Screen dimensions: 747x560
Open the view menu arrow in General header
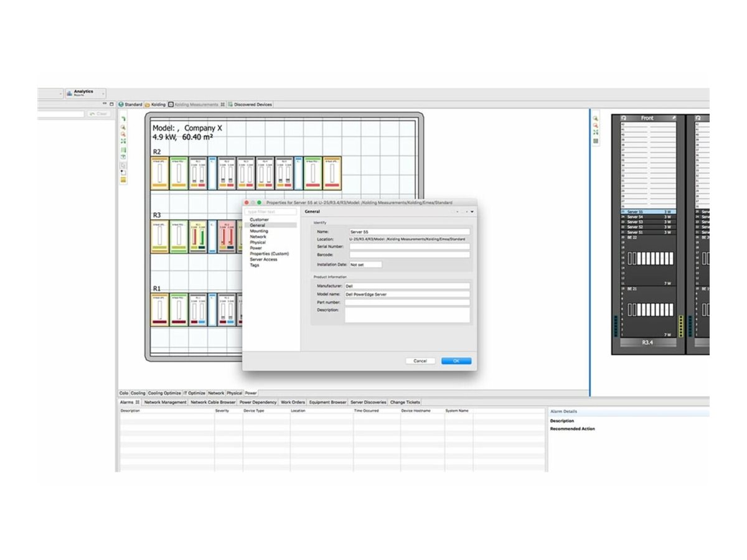(x=472, y=212)
